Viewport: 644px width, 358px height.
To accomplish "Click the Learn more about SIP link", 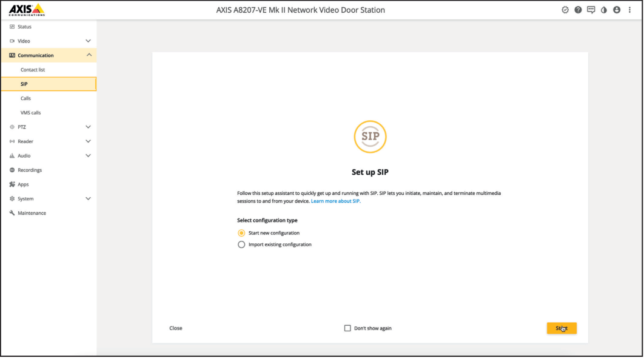I will coord(335,200).
